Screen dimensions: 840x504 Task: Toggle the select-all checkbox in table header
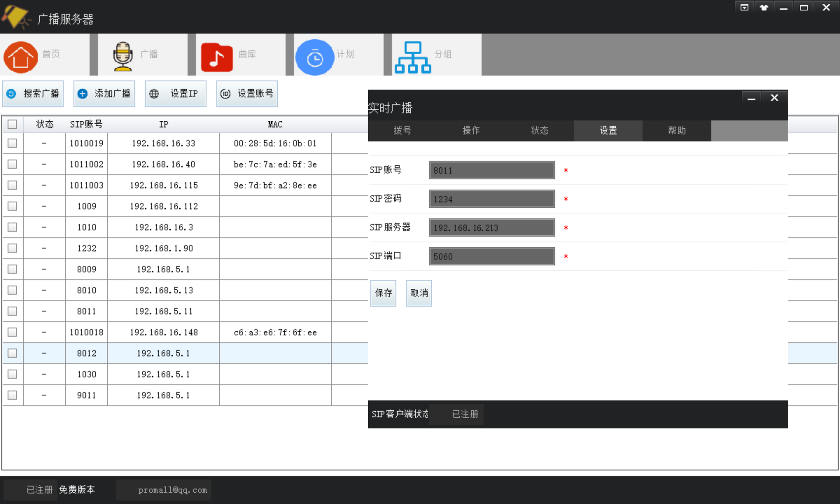point(13,124)
